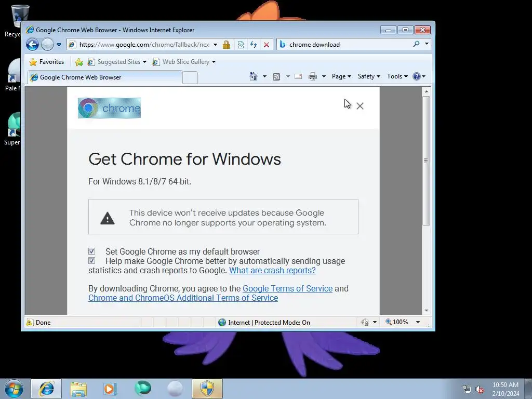Click the Internet Protected Mode globe icon
This screenshot has width=532, height=399.
222,322
